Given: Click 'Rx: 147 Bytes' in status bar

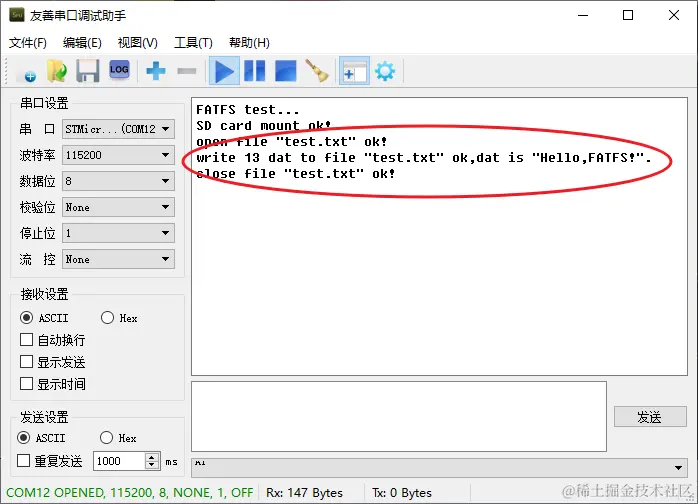Looking at the screenshot, I should point(304,492).
